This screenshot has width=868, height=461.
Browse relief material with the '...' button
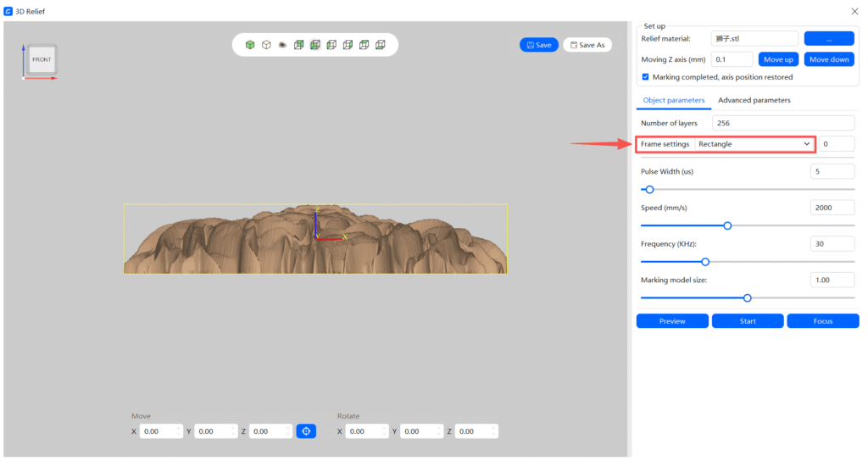[x=828, y=38]
